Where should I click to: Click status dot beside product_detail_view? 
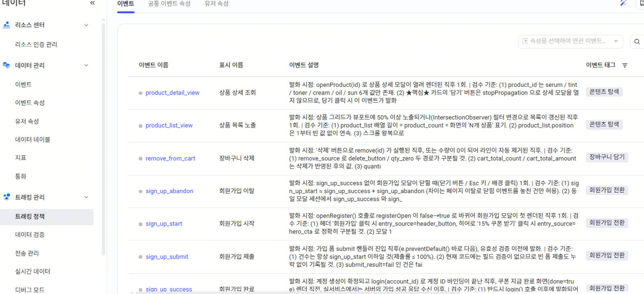140,93
